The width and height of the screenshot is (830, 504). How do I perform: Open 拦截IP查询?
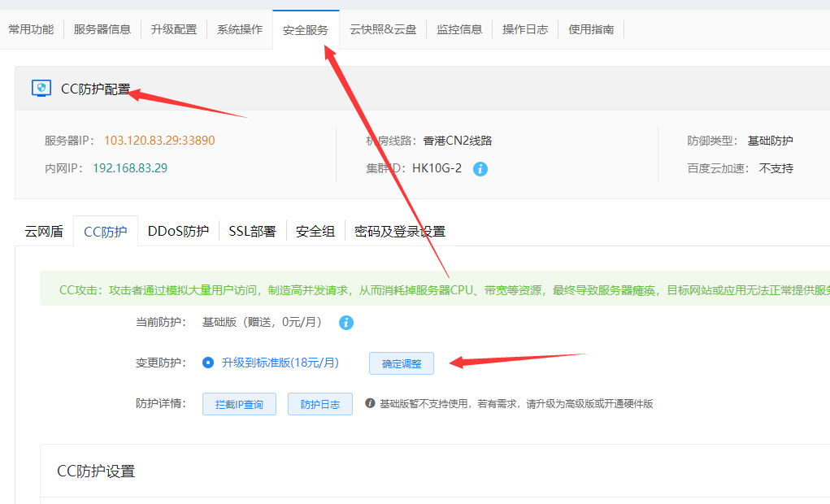pos(239,404)
